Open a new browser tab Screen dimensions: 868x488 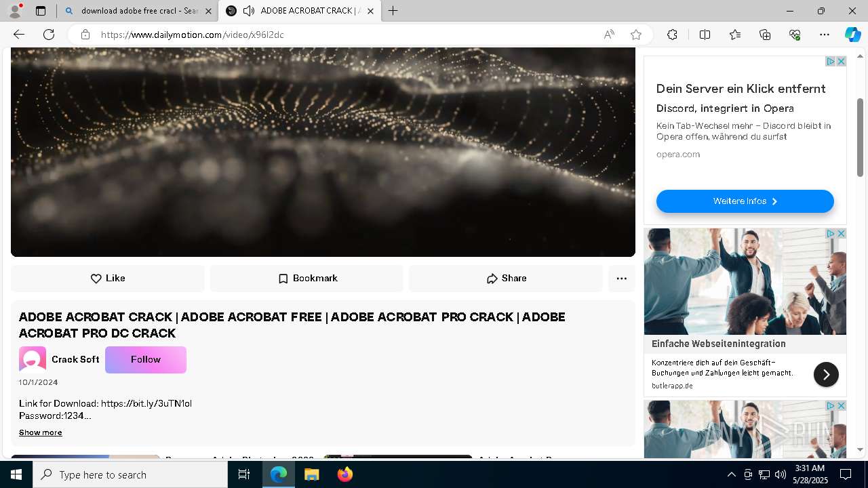393,11
